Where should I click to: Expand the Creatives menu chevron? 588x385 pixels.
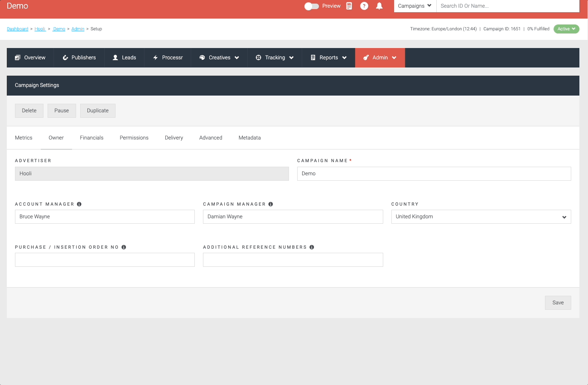237,58
